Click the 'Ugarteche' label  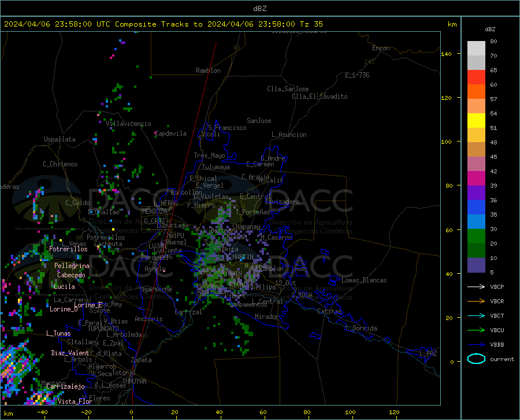tap(156, 289)
